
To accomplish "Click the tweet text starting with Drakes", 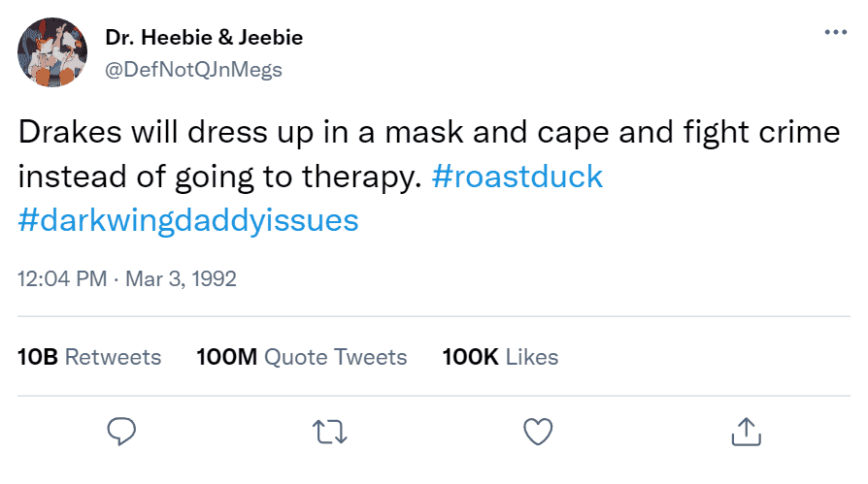I will click(428, 133).
